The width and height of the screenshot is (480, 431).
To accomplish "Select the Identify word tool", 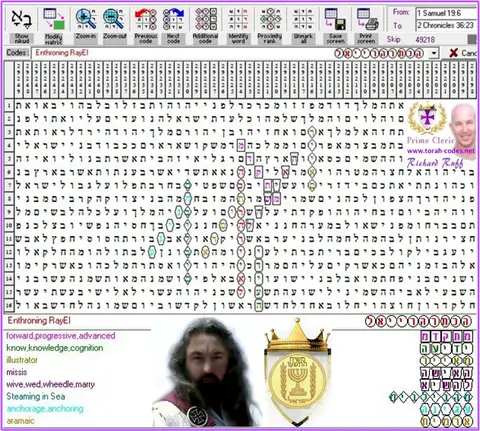I will [x=238, y=19].
